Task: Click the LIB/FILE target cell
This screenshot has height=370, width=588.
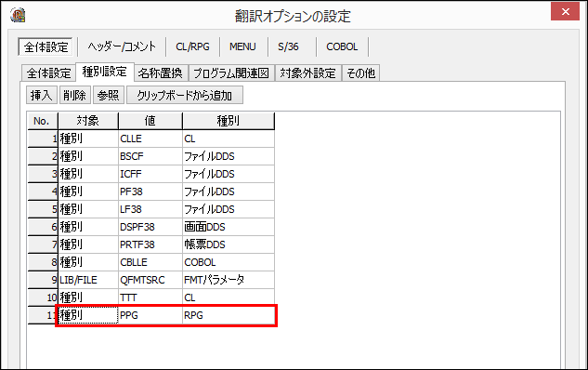Action: tap(88, 280)
